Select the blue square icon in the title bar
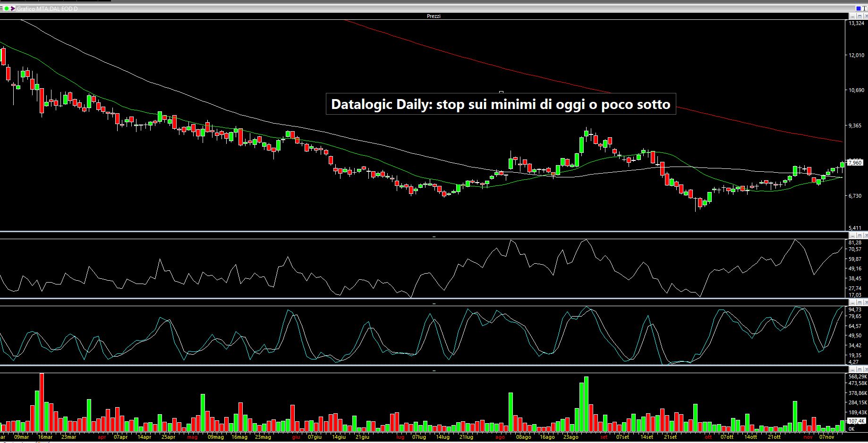 point(859,8)
